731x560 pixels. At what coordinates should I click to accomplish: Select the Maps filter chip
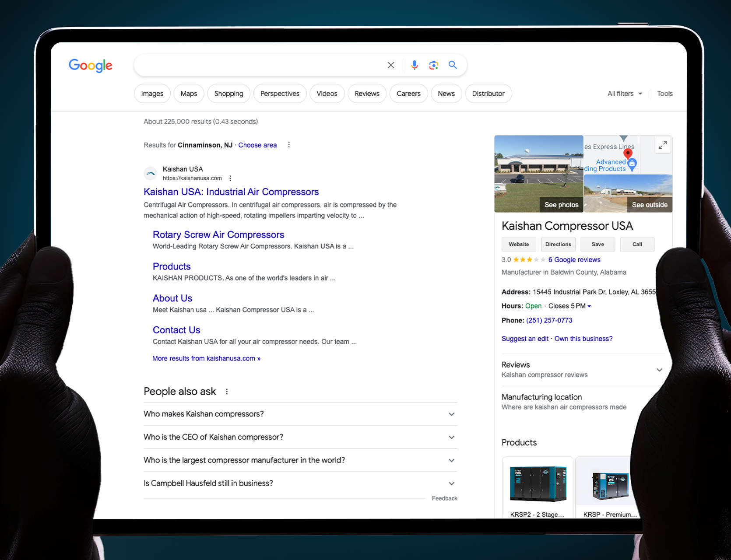[x=189, y=94]
